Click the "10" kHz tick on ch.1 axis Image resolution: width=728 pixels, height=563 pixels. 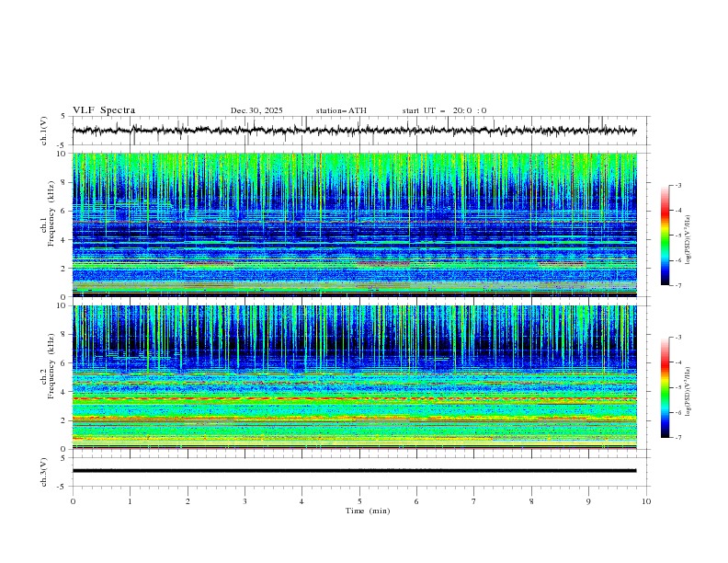pos(63,154)
